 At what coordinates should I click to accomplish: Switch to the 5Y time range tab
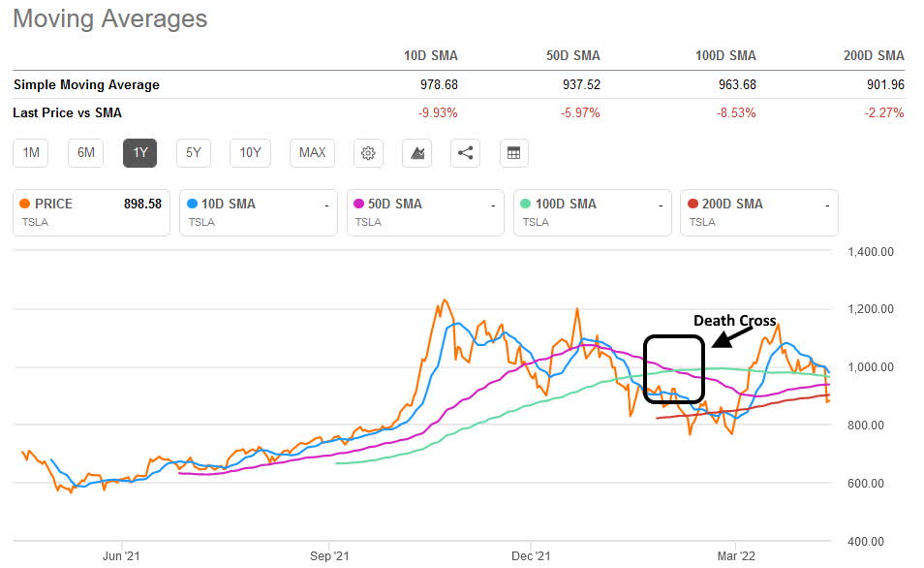[193, 152]
